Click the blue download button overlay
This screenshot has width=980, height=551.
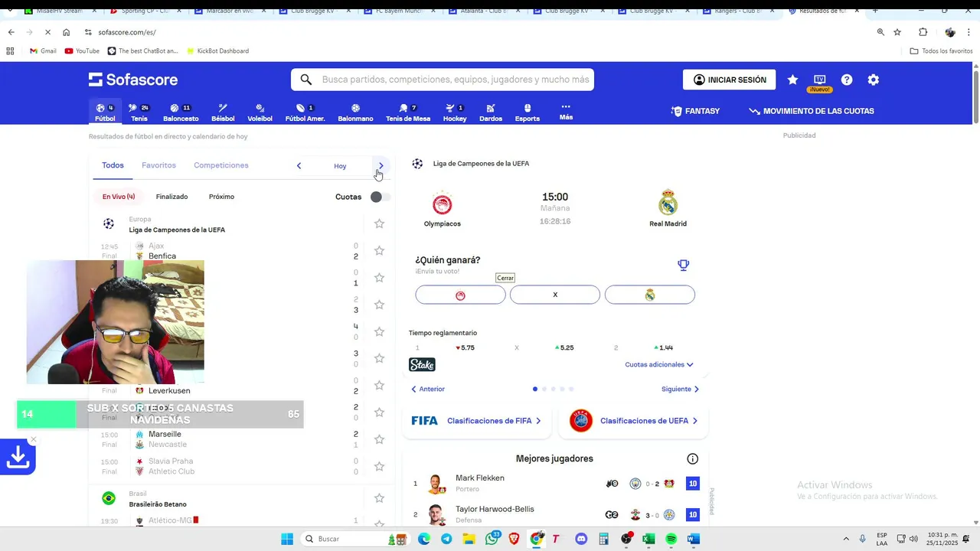tap(18, 457)
